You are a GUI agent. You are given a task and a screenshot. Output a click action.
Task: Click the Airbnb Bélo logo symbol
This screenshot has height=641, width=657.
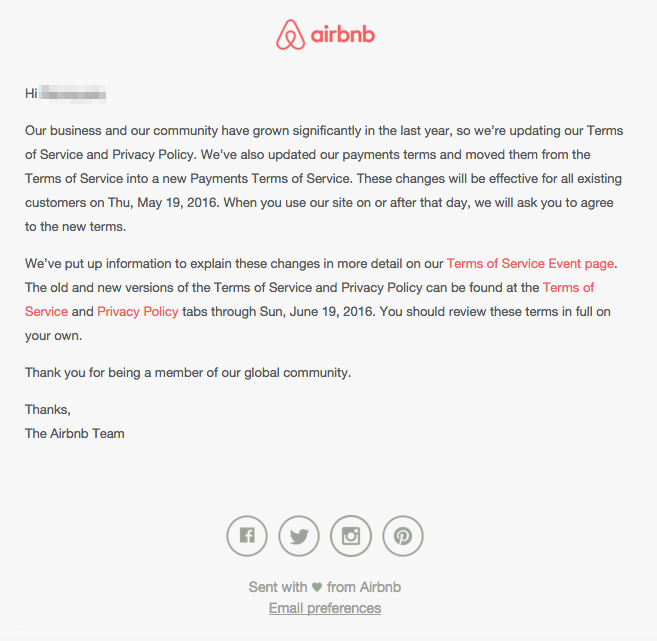(x=288, y=35)
